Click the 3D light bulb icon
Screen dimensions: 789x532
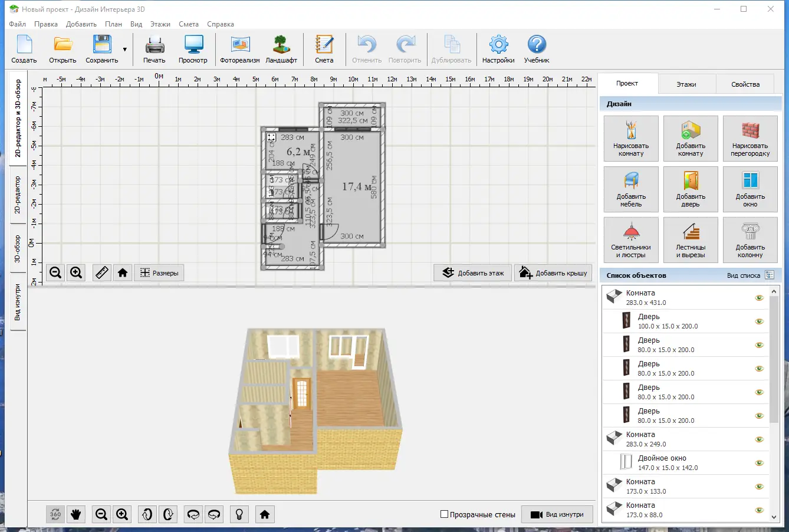tap(239, 514)
